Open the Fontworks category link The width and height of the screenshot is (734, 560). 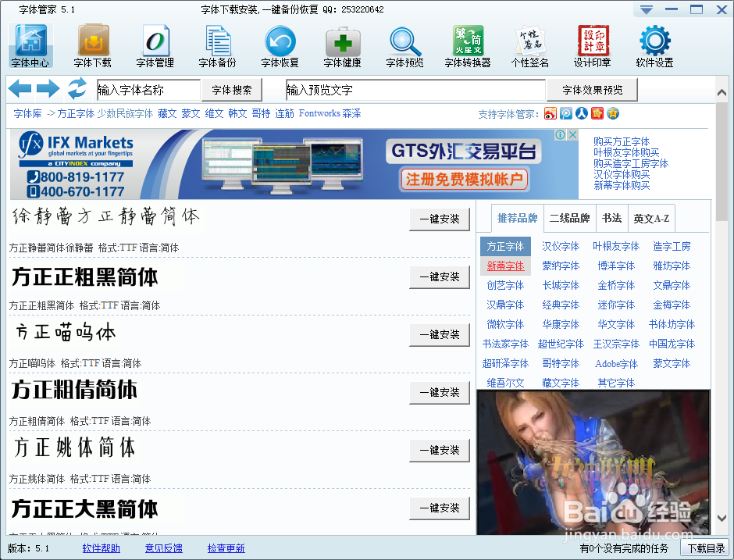coord(319,113)
